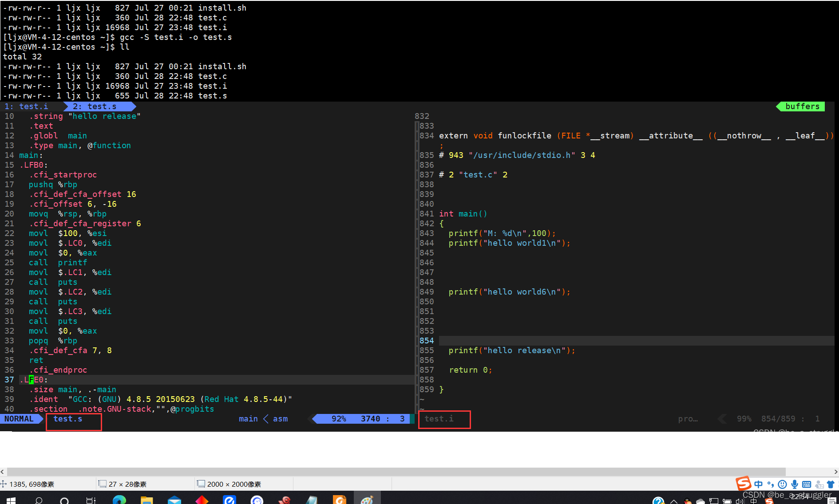Click the asm filetype in status line
Image resolution: width=839 pixels, height=504 pixels.
(280, 419)
